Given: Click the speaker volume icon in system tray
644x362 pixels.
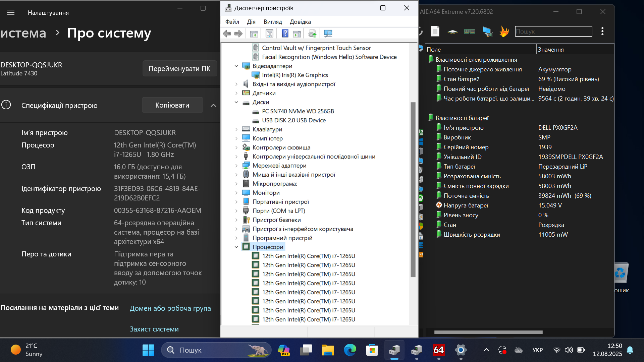Looking at the screenshot, I should click(x=569, y=350).
